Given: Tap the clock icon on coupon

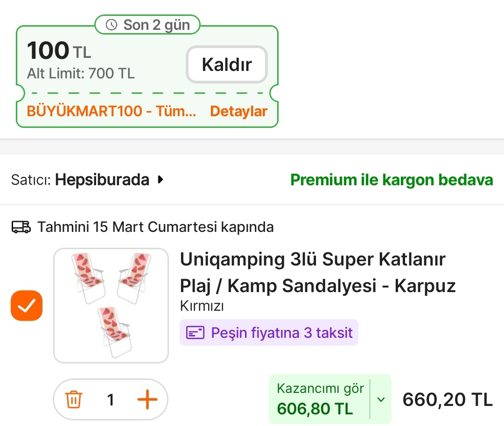Looking at the screenshot, I should tap(112, 25).
